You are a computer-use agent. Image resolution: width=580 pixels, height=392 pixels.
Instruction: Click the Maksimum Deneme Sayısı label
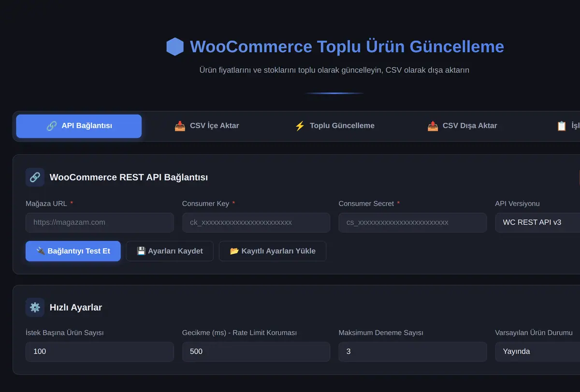click(x=381, y=333)
